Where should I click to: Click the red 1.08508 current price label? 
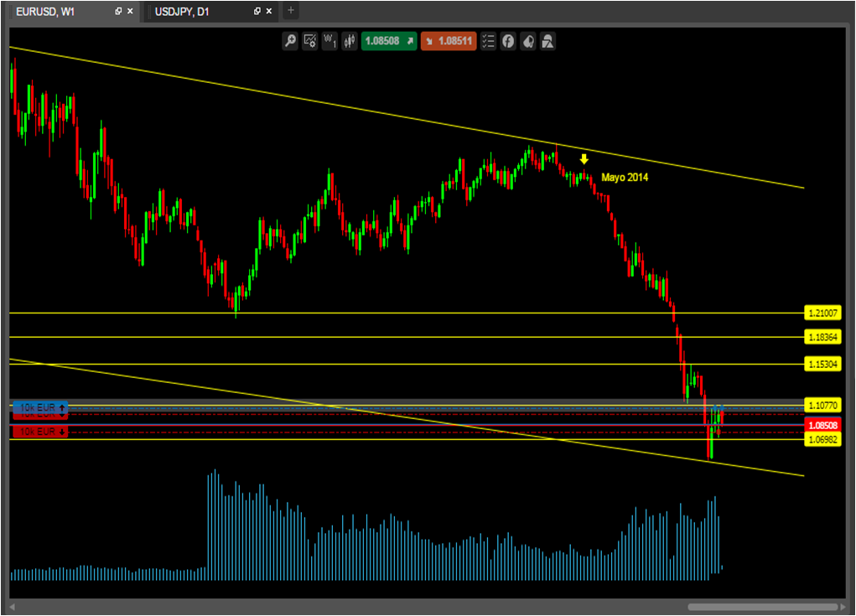tap(822, 425)
